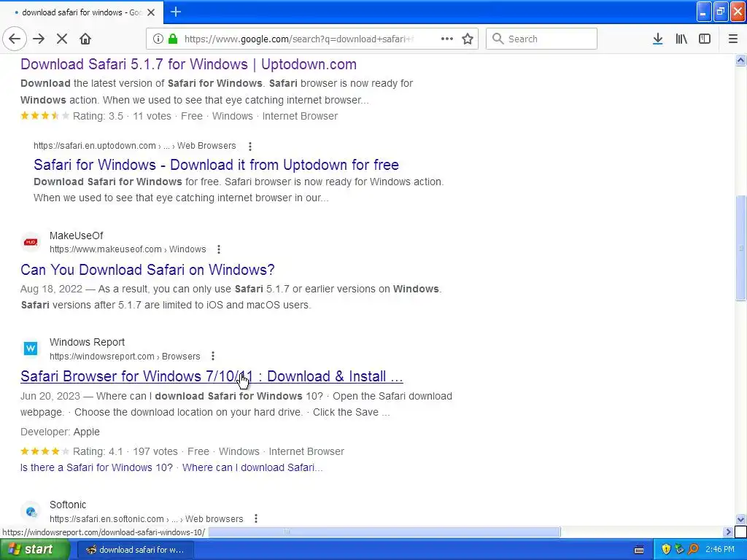This screenshot has width=747, height=560.
Task: Click the green padlock security icon
Action: click(x=173, y=39)
